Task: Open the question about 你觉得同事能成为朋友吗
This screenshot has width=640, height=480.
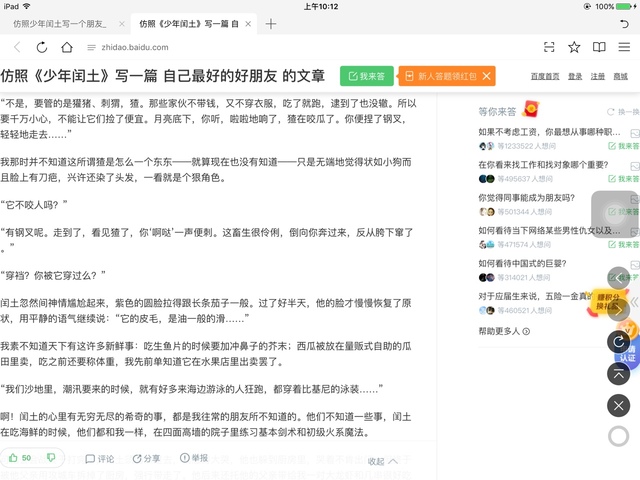Action: (524, 197)
